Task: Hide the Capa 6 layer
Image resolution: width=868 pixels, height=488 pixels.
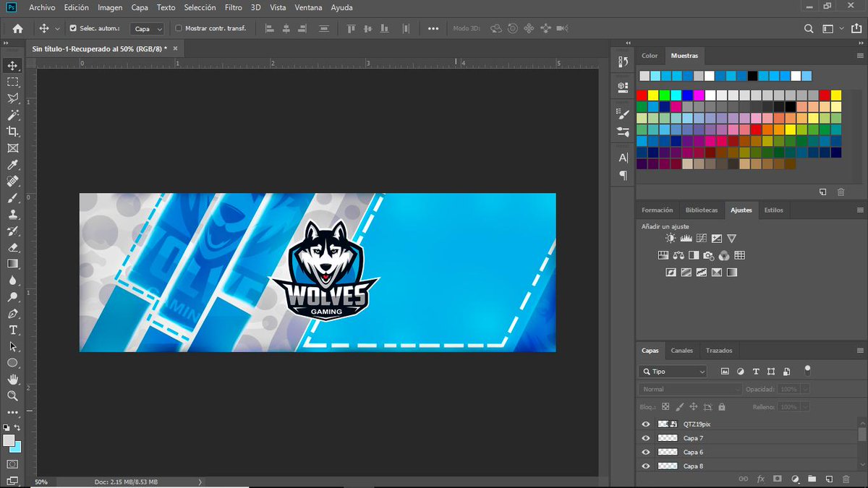Action: [x=646, y=452]
